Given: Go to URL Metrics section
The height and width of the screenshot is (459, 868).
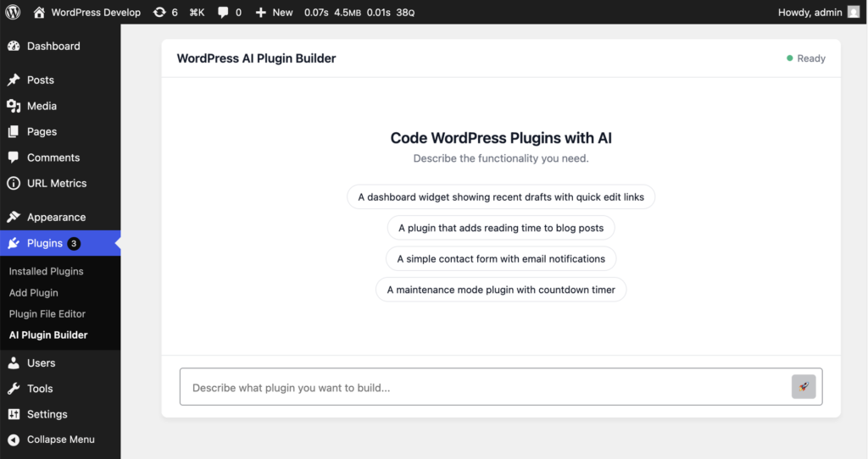Looking at the screenshot, I should coord(56,183).
